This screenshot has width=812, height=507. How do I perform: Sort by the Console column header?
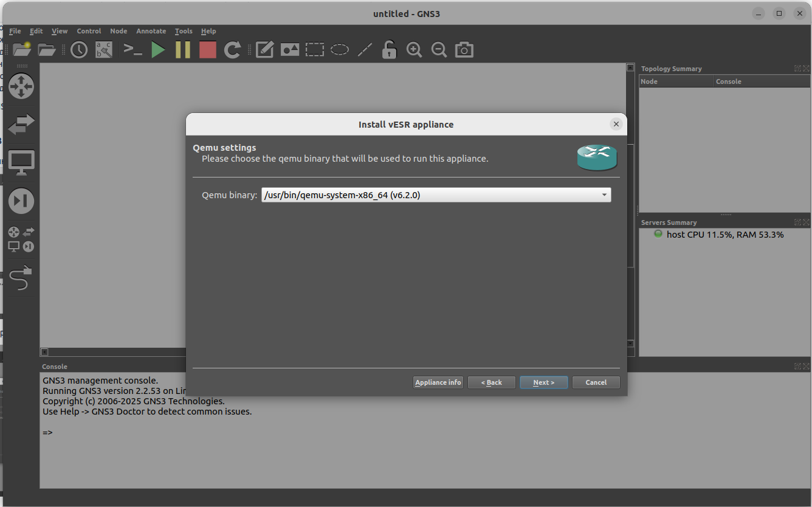[762, 81]
